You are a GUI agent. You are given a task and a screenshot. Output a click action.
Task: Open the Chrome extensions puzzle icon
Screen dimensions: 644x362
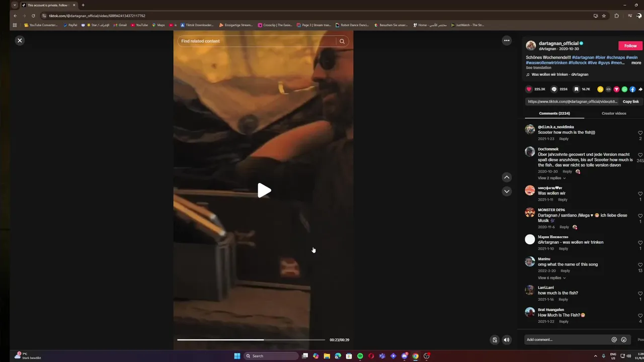coord(616,16)
